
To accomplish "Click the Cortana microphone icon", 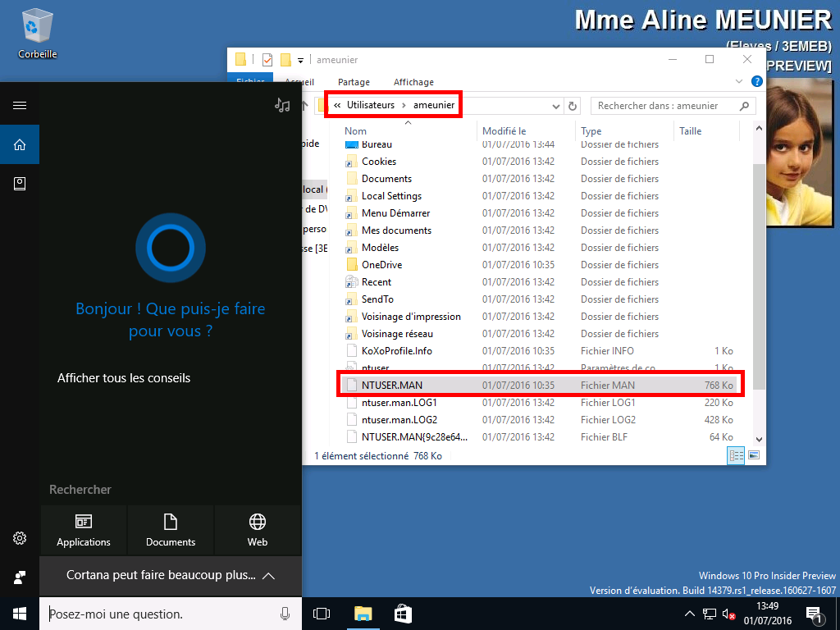I will click(x=285, y=614).
